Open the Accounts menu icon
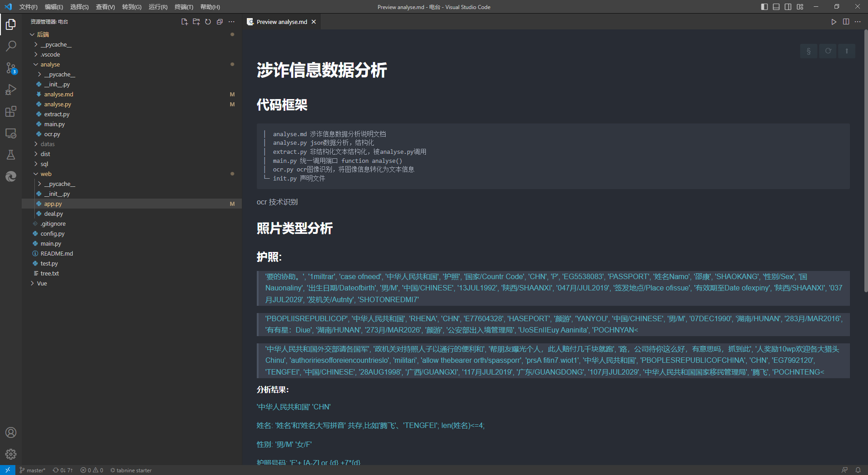 [x=11, y=432]
